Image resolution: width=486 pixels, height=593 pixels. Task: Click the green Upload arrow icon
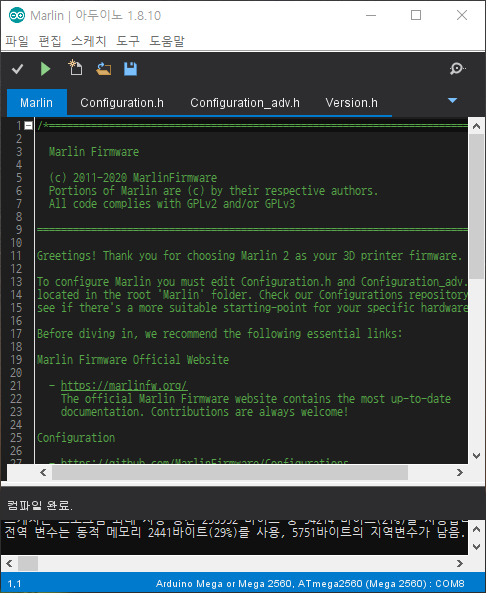tap(45, 69)
